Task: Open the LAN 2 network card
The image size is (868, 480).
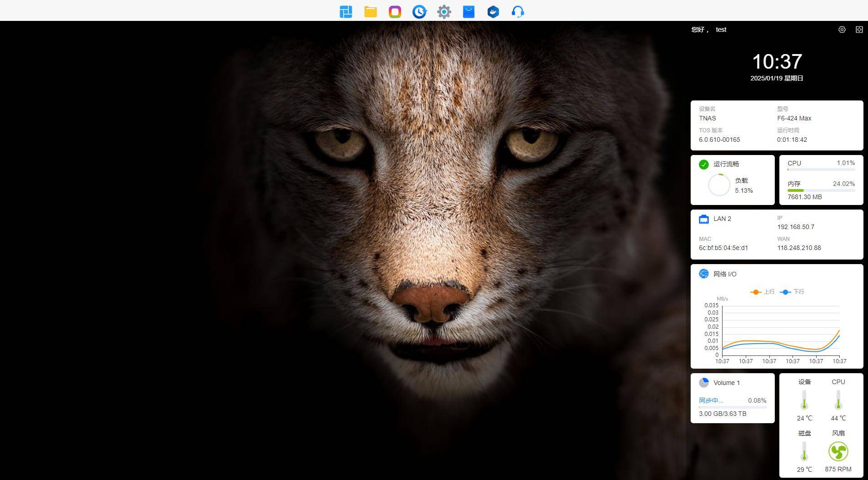Action: click(777, 234)
